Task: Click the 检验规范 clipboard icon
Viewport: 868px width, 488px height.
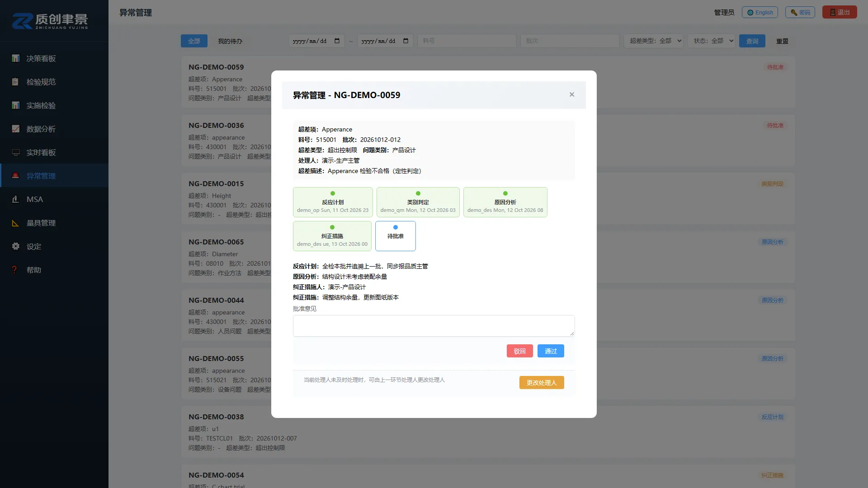Action: click(15, 82)
